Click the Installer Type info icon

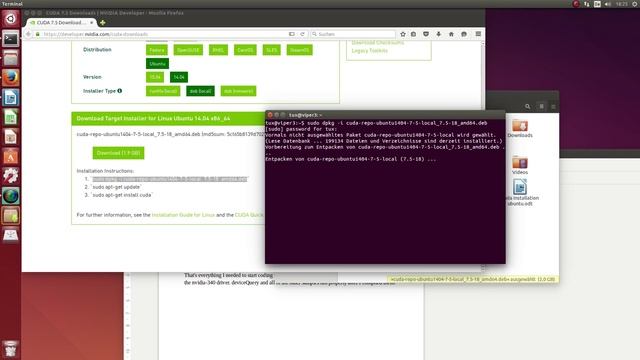click(120, 91)
